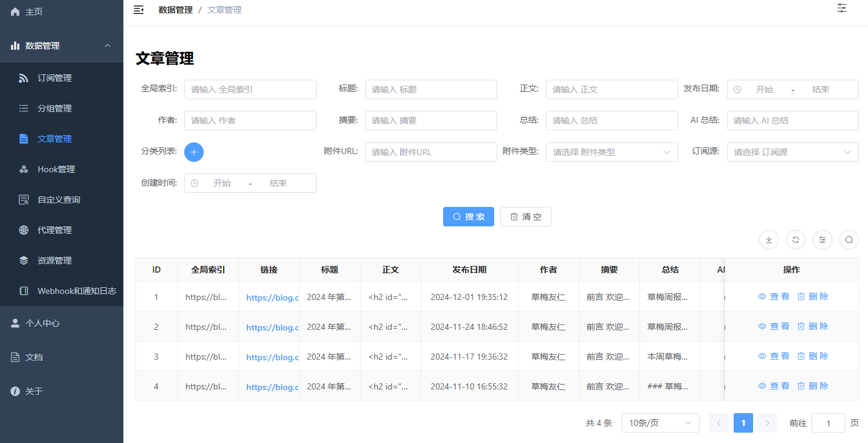
Task: Focus the 标题 input field
Action: (x=431, y=89)
